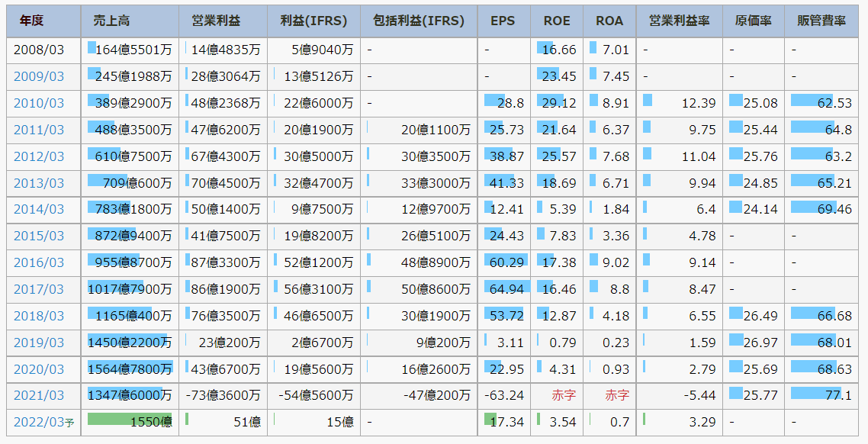Select forecast EPS value 17.34
The image size is (868, 444).
507,422
